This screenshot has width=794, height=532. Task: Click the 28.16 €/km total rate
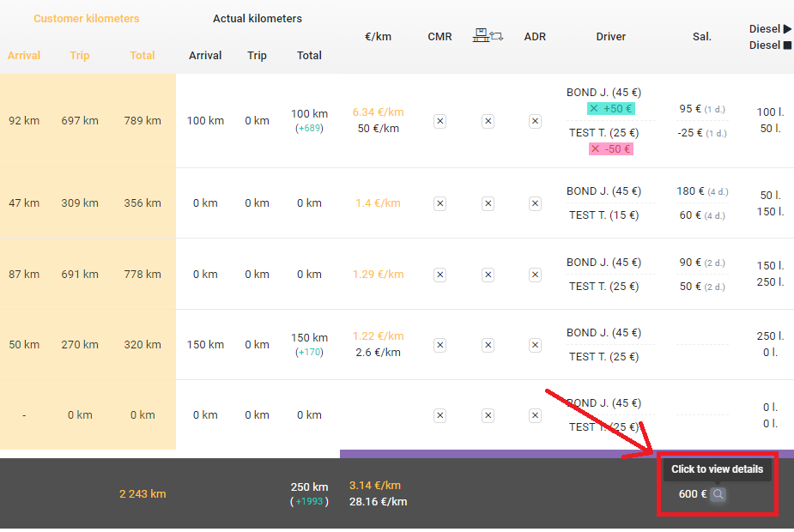point(378,502)
